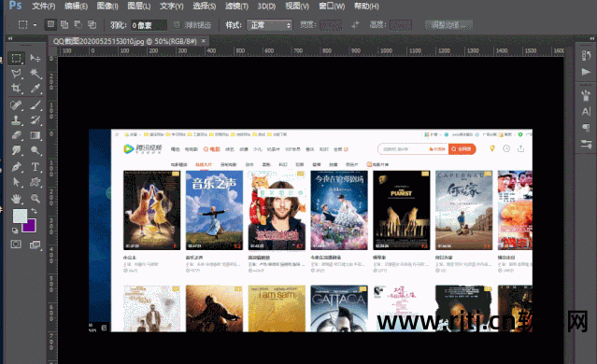
Task: Switch to the QQ截图20200525153010.jpg document tab
Action: point(124,41)
